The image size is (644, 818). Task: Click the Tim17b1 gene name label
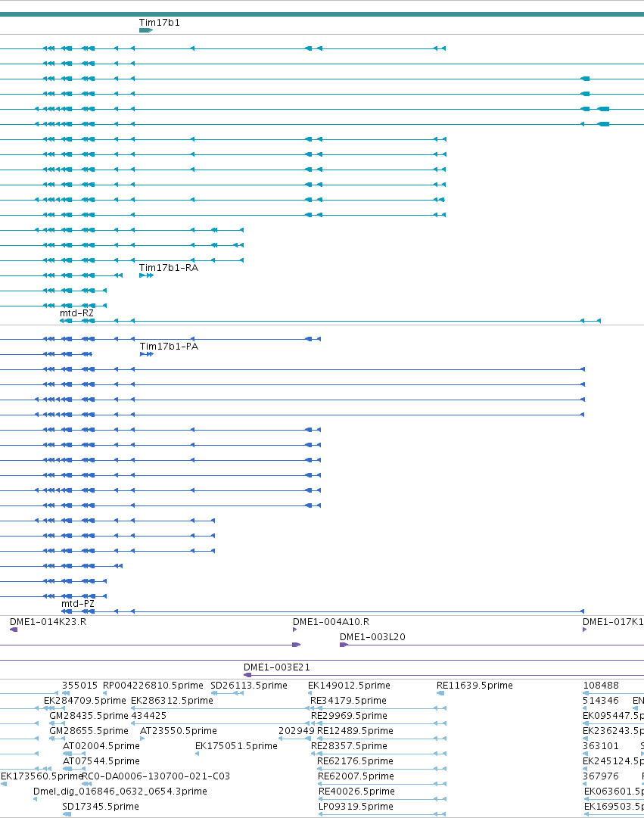pos(159,23)
